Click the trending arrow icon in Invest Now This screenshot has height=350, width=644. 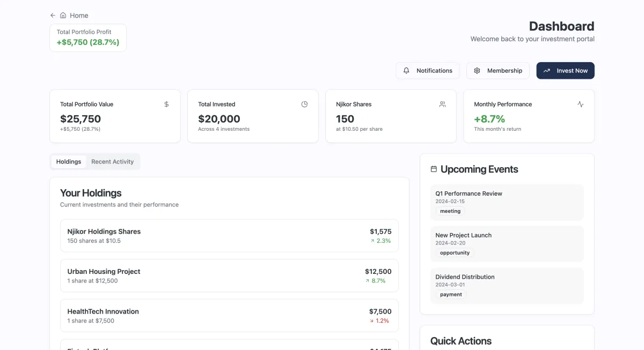pos(547,71)
